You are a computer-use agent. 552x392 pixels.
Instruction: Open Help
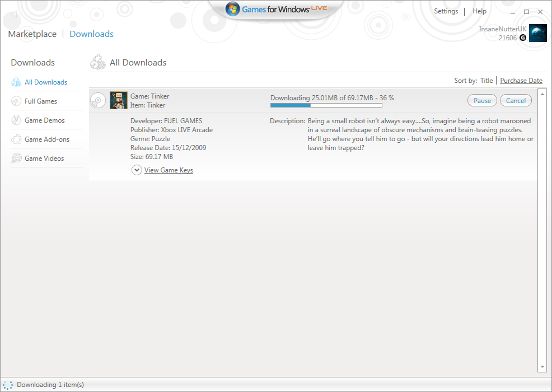point(479,11)
